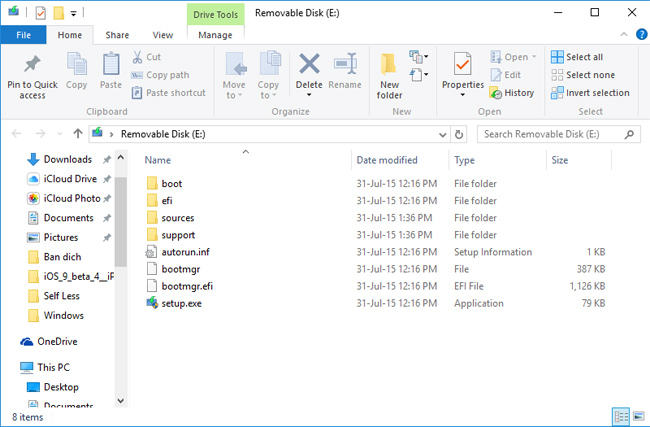Select the efi folder

click(167, 201)
